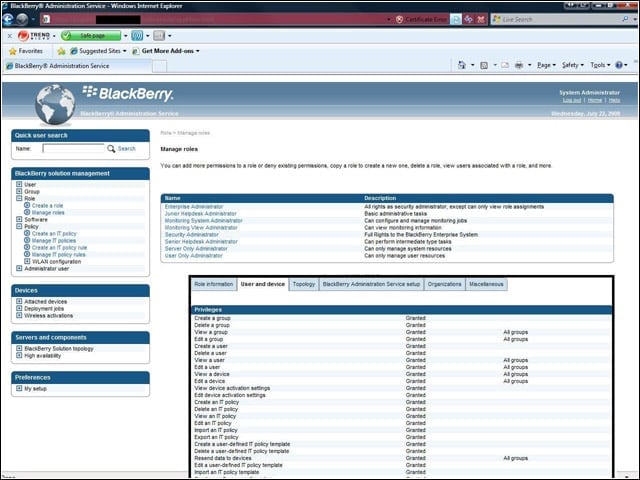Click the RSS feeds toolbar icon
Screen dimensions: 640x480
(484, 65)
